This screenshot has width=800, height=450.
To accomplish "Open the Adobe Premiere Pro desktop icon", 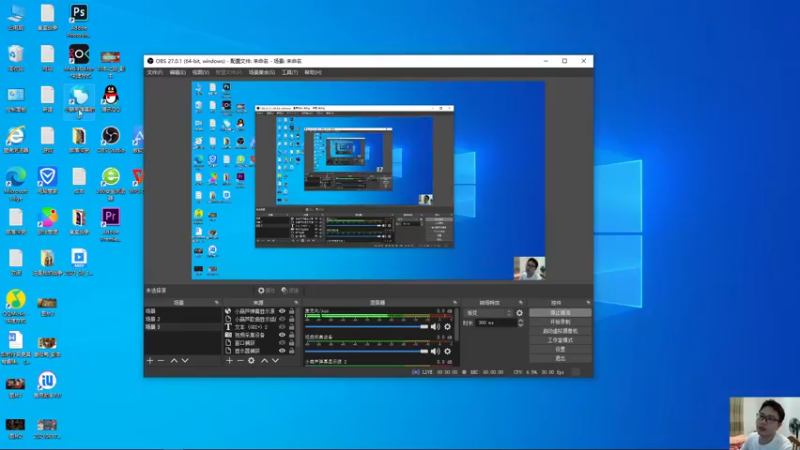I will [x=111, y=224].
